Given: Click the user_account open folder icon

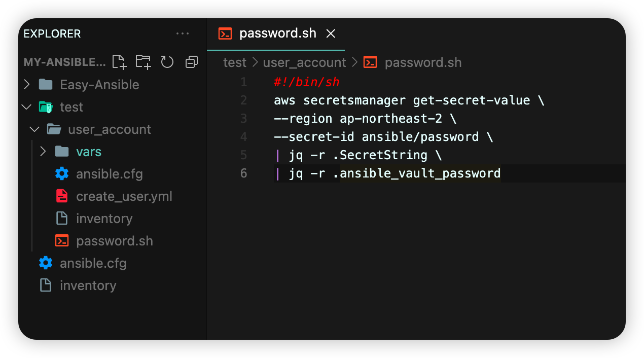Looking at the screenshot, I should pos(54,129).
